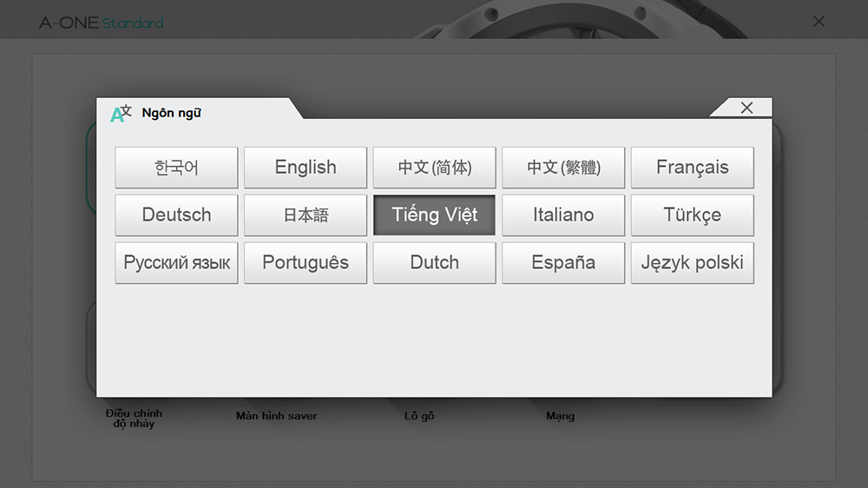
Task: Select Simplified Chinese 中文(简体)
Action: pyautogui.click(x=434, y=168)
